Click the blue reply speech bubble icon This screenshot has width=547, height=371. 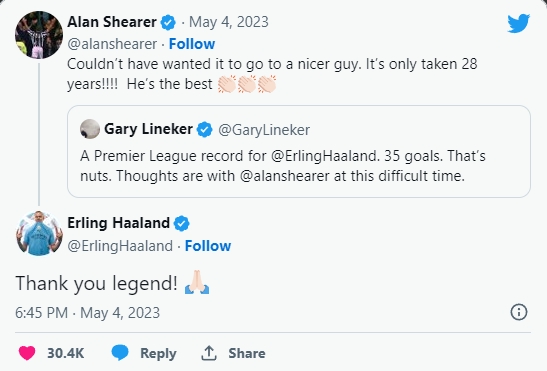point(120,353)
